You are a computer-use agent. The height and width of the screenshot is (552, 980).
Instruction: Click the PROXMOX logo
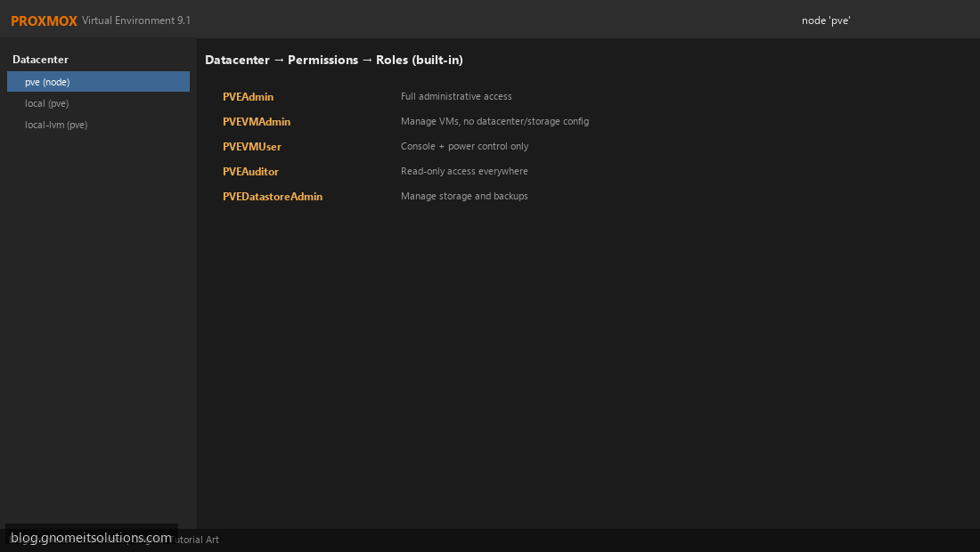(x=44, y=20)
